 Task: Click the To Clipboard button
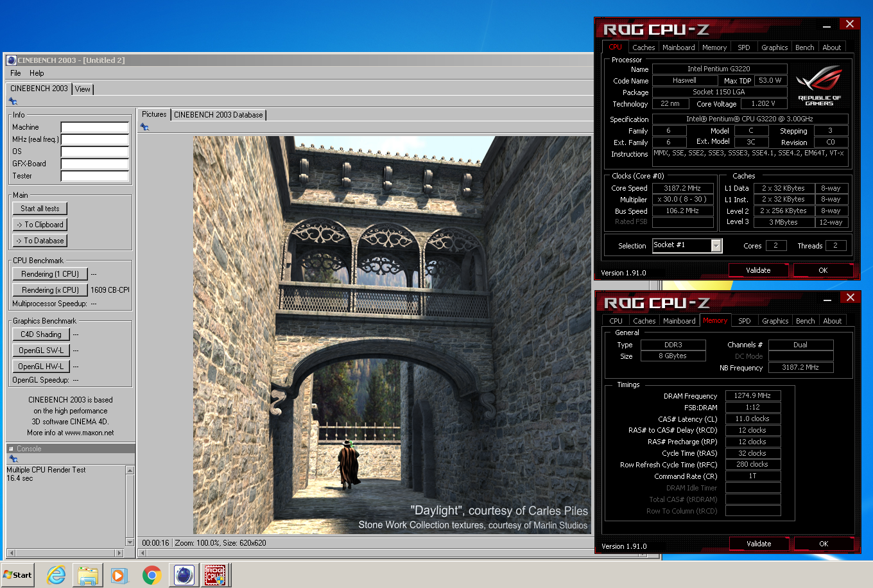(x=40, y=225)
